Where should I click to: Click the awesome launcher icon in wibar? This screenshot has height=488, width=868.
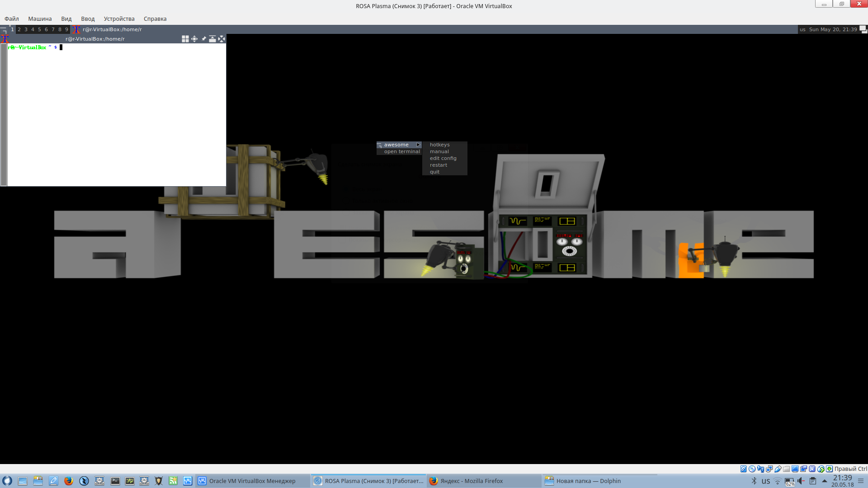[4, 29]
